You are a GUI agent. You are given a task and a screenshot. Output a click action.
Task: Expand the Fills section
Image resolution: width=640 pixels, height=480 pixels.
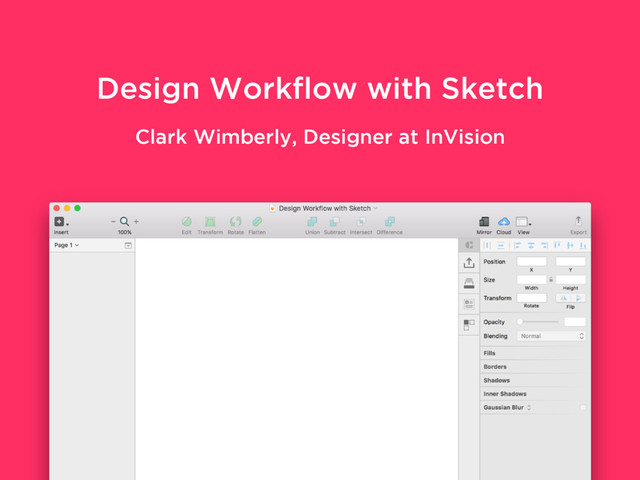(x=534, y=353)
